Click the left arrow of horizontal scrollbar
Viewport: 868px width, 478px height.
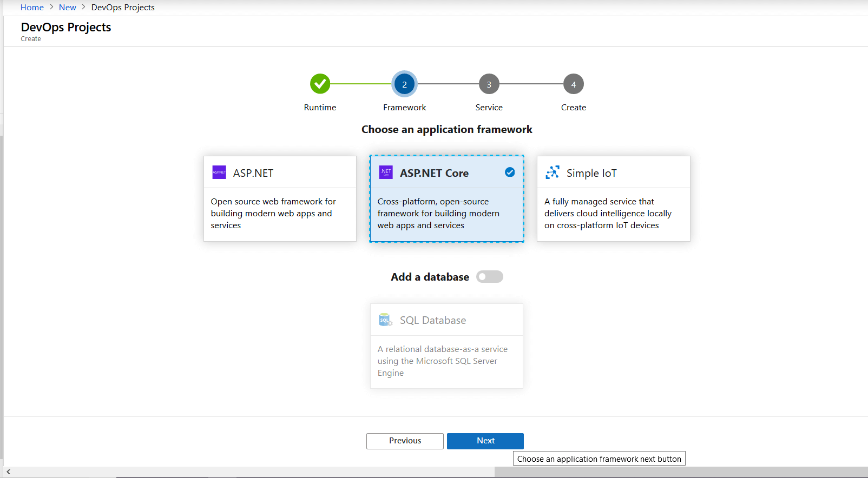pos(8,472)
